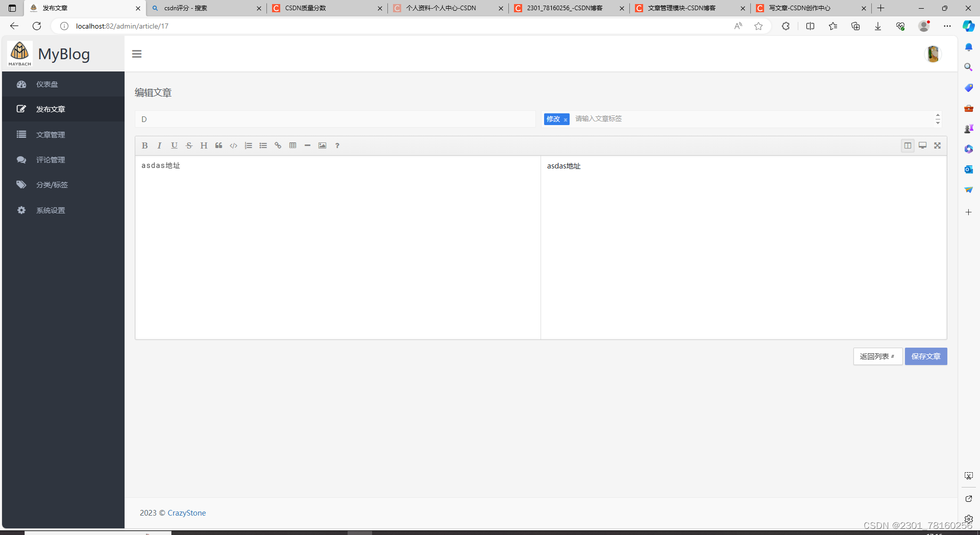Switch to 文章管理模块-CSDN博客 tab
Screen dimensions: 980x535
click(690, 8)
